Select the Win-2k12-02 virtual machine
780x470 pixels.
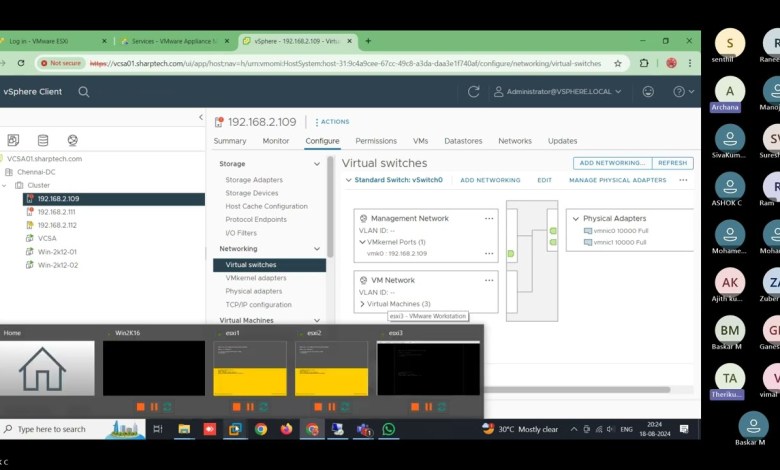pyautogui.click(x=58, y=265)
